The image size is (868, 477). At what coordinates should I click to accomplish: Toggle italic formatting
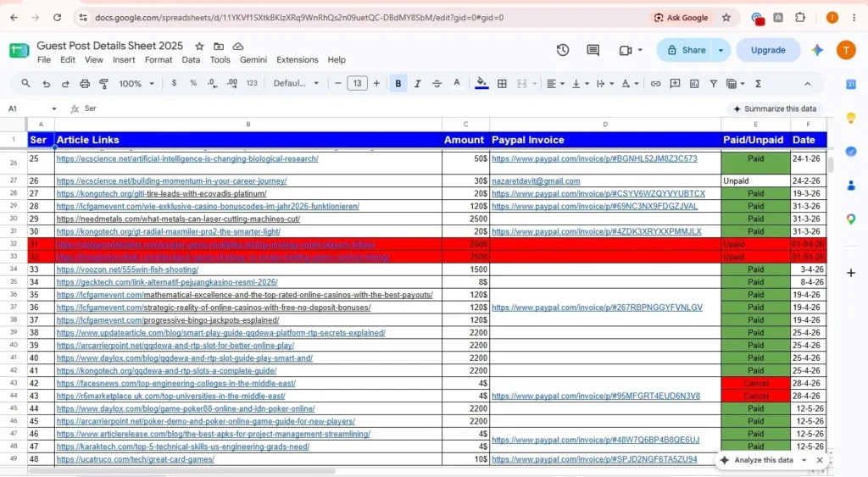[417, 84]
